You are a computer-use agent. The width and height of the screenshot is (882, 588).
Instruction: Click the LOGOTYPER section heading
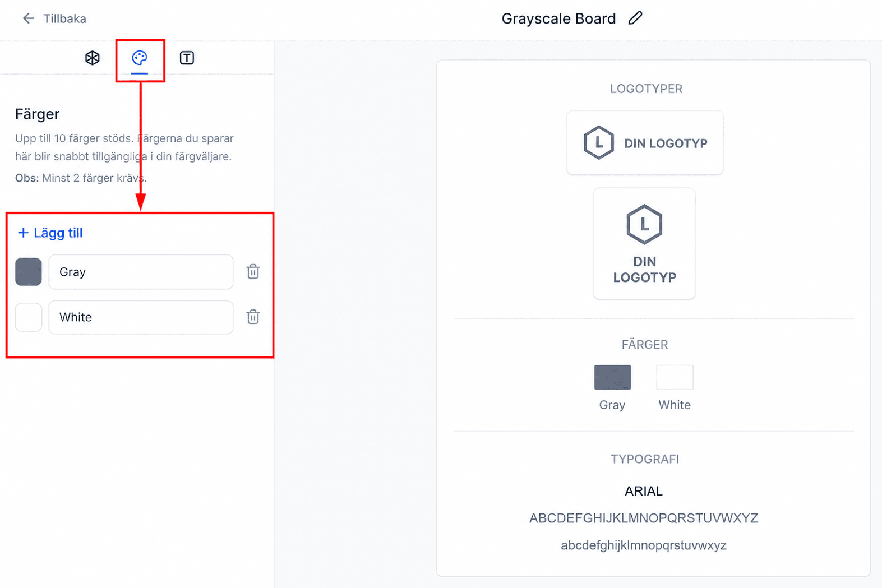point(646,89)
